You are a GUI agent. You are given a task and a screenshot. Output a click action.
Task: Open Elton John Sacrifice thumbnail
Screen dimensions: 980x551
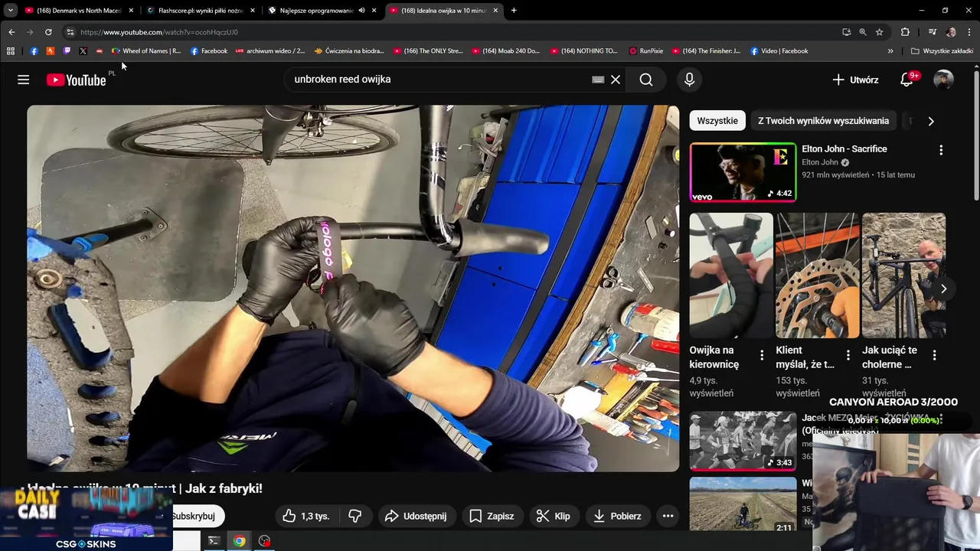point(743,172)
